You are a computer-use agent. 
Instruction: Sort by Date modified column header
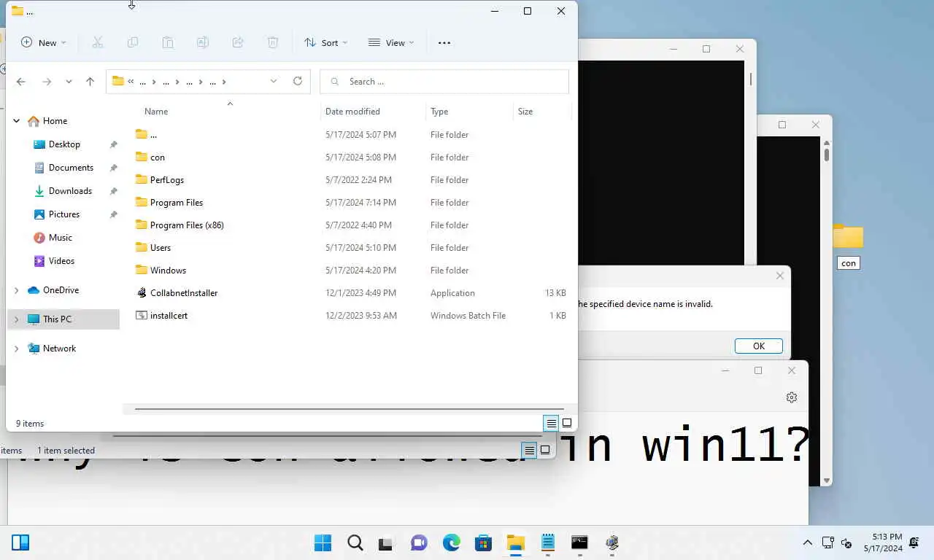352,112
